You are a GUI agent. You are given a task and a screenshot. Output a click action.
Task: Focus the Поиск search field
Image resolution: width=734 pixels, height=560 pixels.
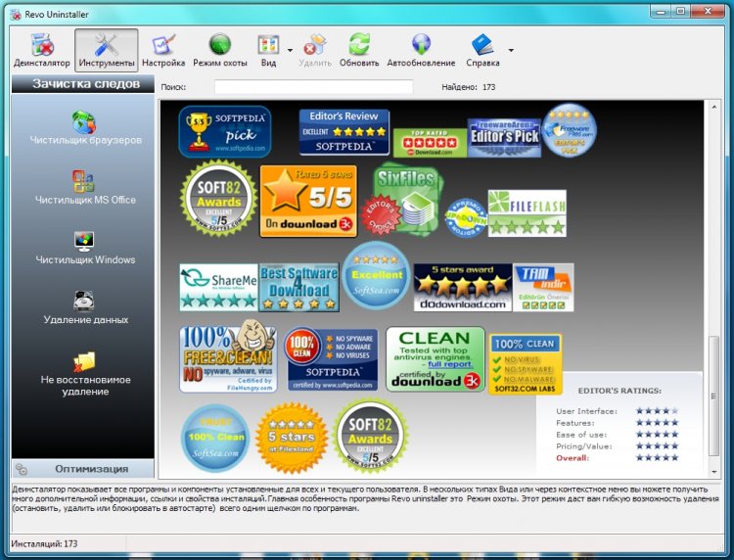pyautogui.click(x=313, y=87)
